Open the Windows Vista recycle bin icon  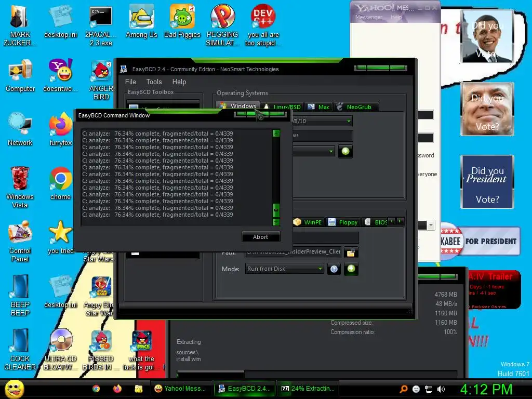tap(20, 187)
